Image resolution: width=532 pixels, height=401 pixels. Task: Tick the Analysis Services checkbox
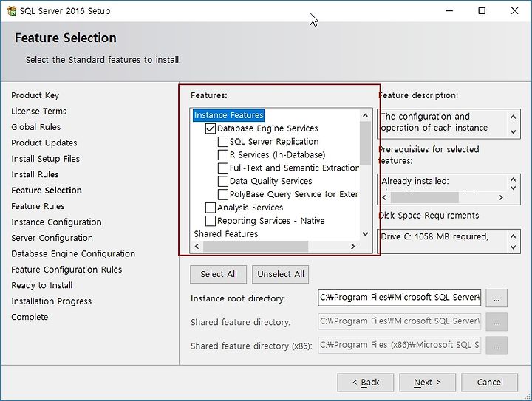pyautogui.click(x=211, y=208)
